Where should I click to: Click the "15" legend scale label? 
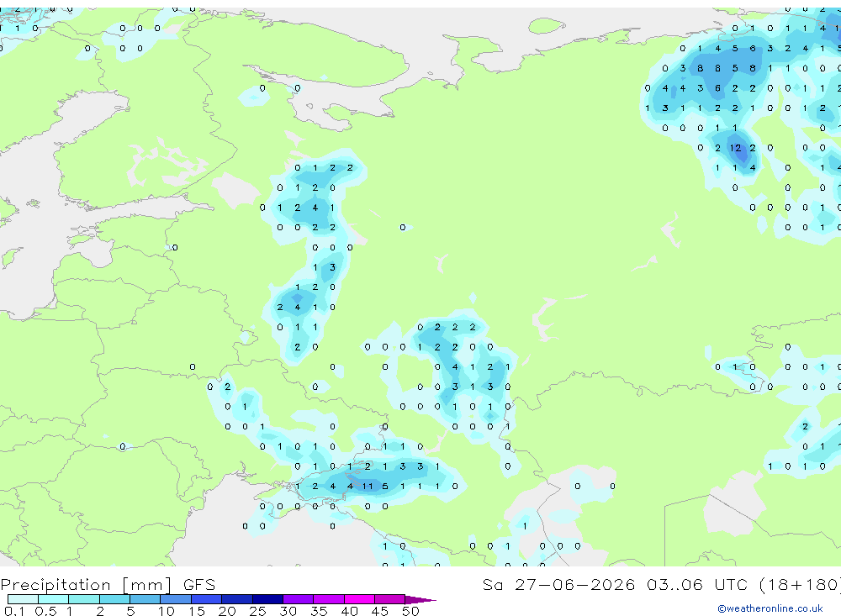tap(196, 611)
